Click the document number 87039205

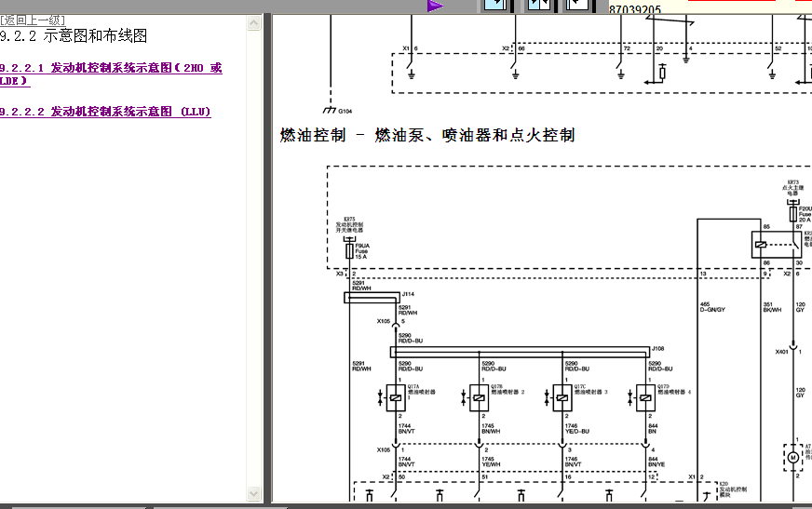635,9
